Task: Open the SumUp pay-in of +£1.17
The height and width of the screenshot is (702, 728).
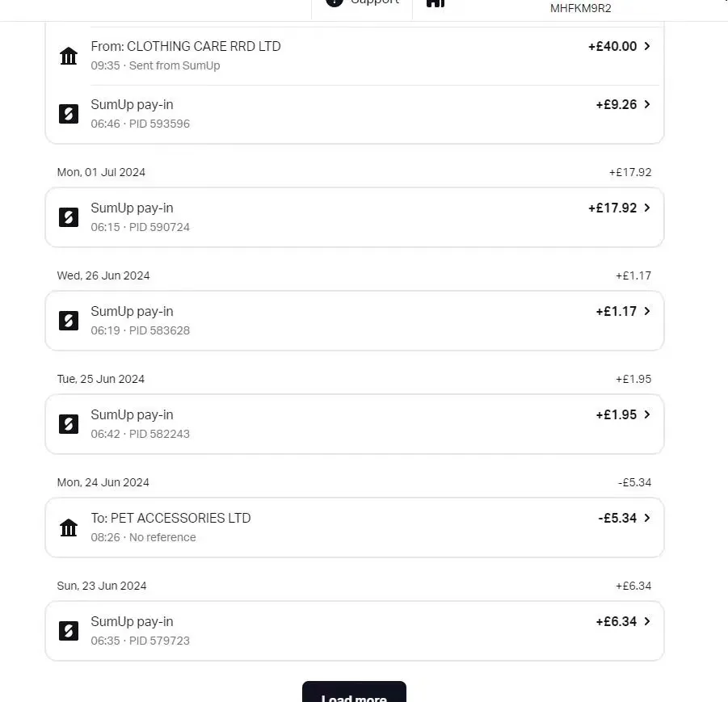Action: (x=354, y=320)
